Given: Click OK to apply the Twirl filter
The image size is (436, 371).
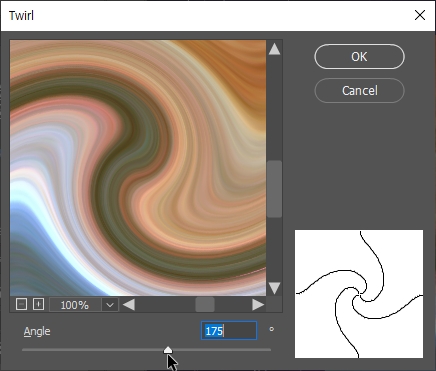Looking at the screenshot, I should [x=359, y=57].
